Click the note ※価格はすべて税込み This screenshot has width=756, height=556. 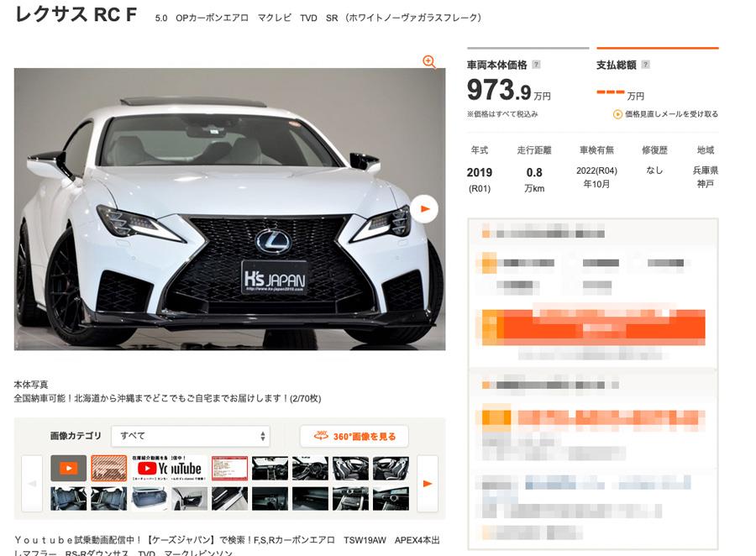(502, 114)
